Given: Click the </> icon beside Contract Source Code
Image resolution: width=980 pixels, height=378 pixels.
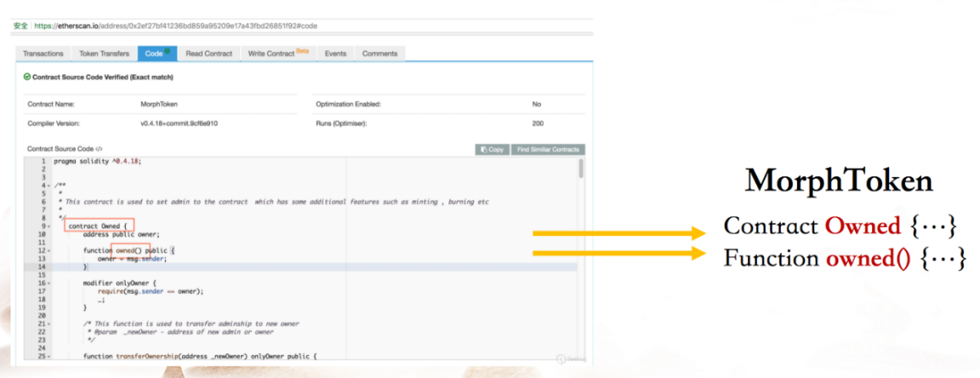Looking at the screenshot, I should click(x=99, y=149).
